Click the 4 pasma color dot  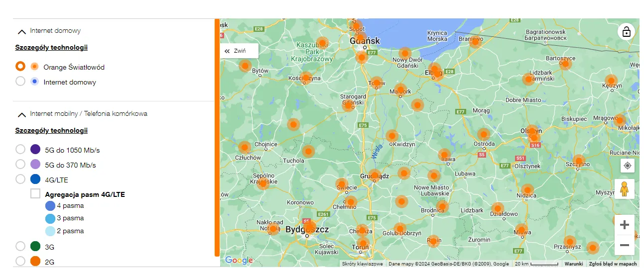pyautogui.click(x=50, y=206)
